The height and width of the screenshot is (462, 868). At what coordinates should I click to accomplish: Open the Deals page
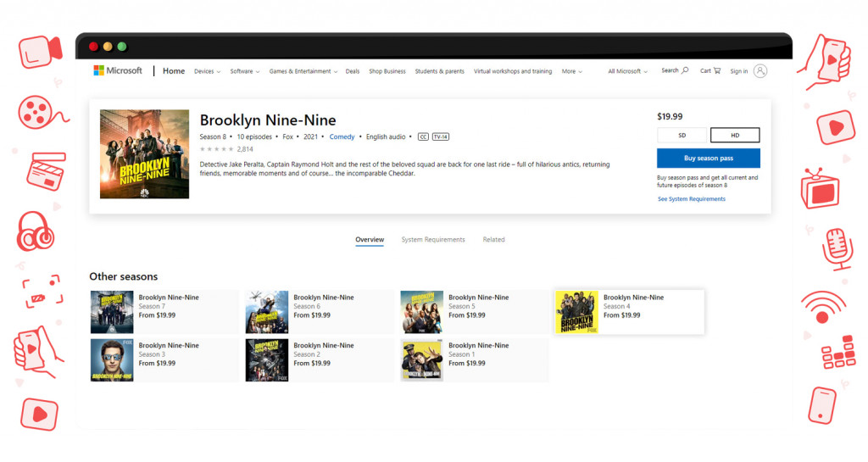click(353, 71)
